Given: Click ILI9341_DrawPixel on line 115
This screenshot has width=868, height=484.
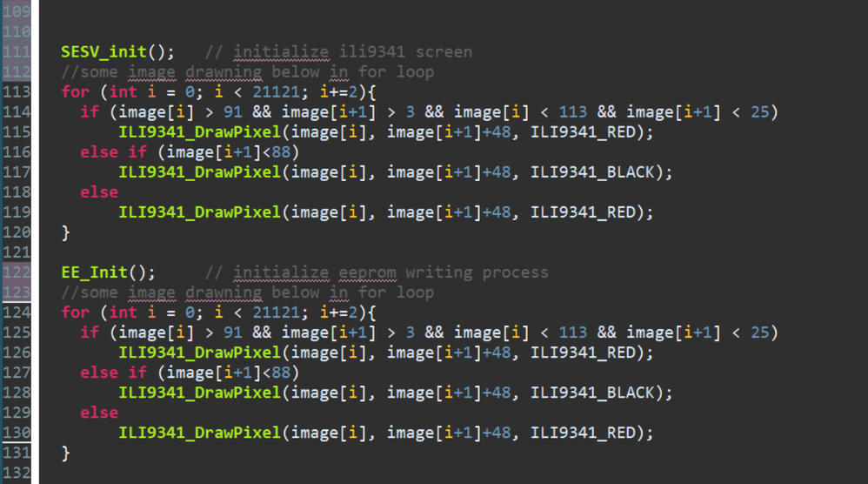Looking at the screenshot, I should coord(199,131).
